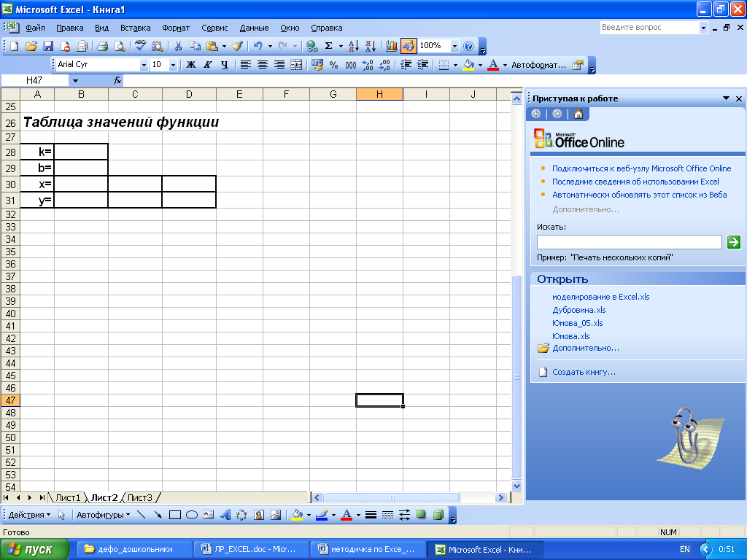Launch the Chart Wizard icon
The height and width of the screenshot is (560, 747).
pos(392,46)
